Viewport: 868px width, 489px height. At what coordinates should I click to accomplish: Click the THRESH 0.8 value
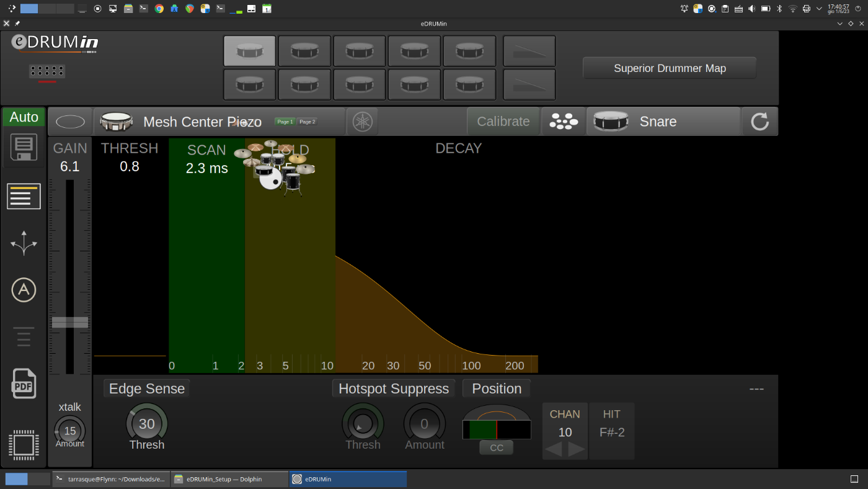[130, 166]
